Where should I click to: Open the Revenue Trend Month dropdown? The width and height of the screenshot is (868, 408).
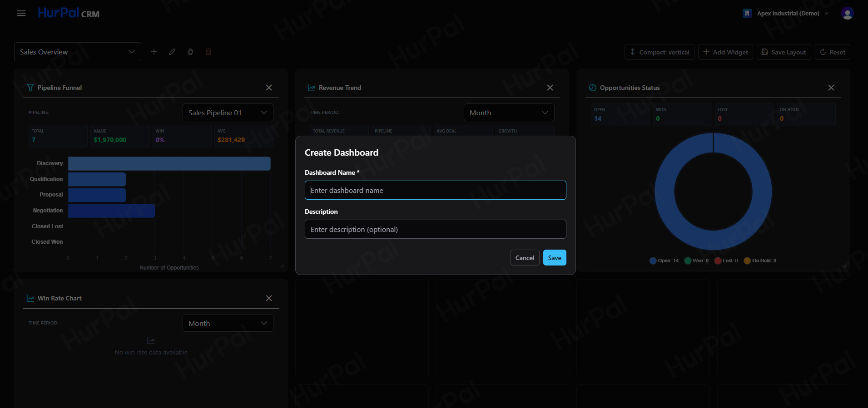coord(509,113)
